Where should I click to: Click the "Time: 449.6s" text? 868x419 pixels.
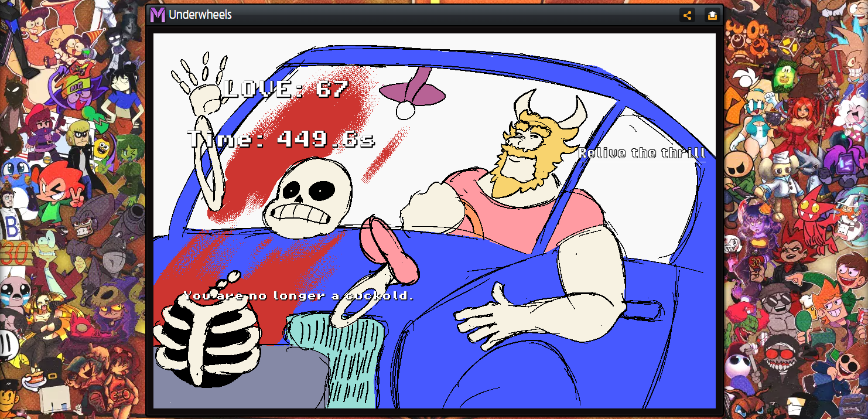tap(281, 139)
